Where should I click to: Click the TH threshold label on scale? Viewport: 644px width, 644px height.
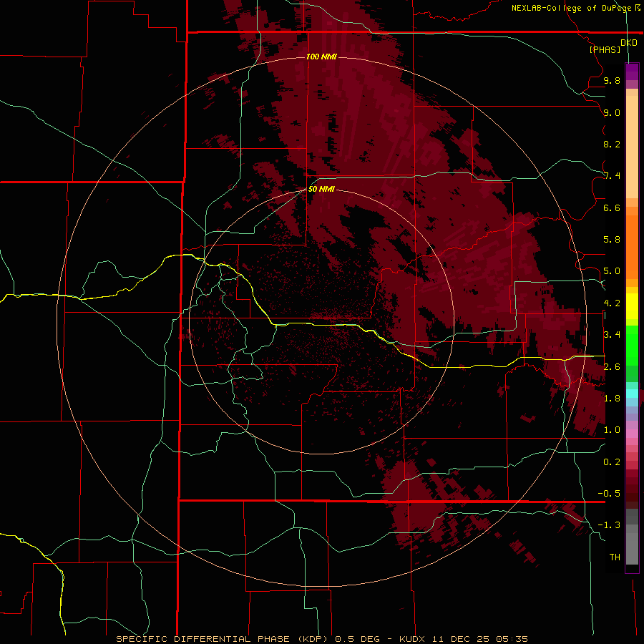pos(615,557)
